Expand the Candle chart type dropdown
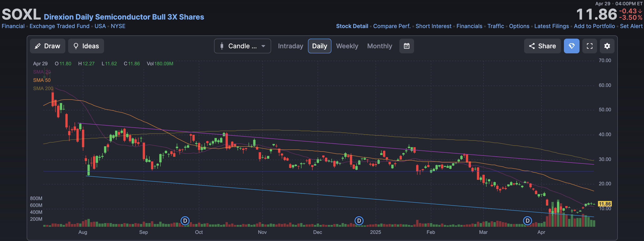Viewport: 644px width, 241px height. coord(242,46)
